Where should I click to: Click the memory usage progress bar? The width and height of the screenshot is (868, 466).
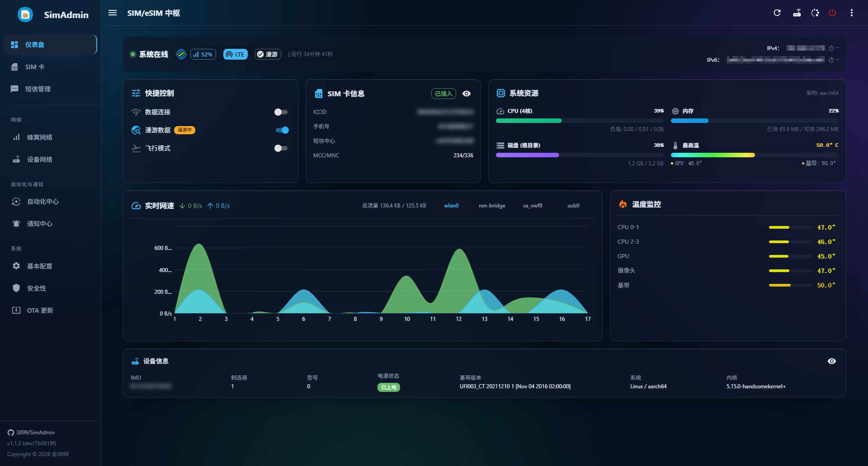755,121
